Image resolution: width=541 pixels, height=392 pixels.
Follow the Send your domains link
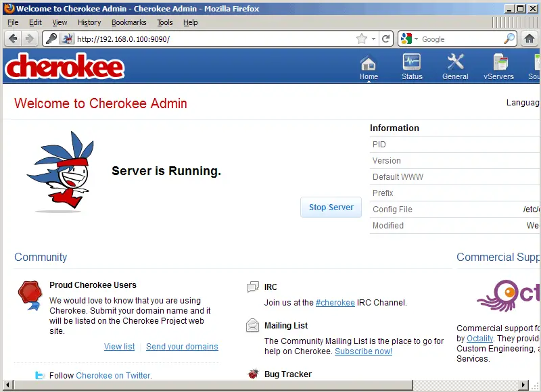[x=182, y=347]
